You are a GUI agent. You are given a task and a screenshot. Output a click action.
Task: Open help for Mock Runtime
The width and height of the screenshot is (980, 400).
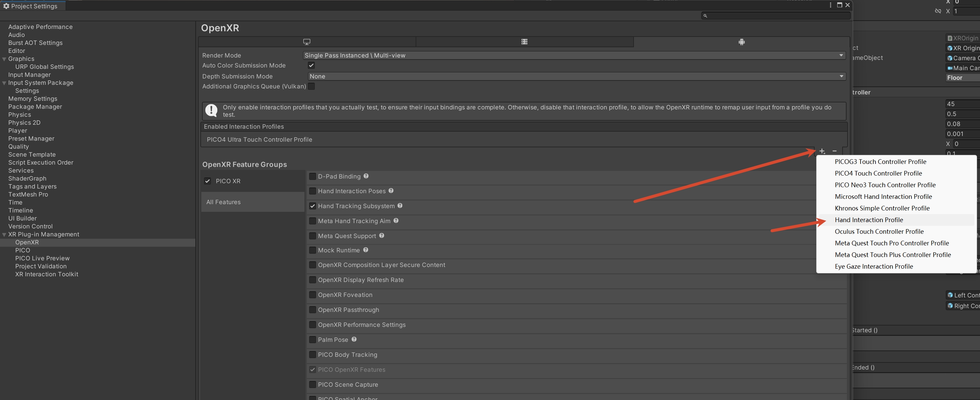point(366,250)
